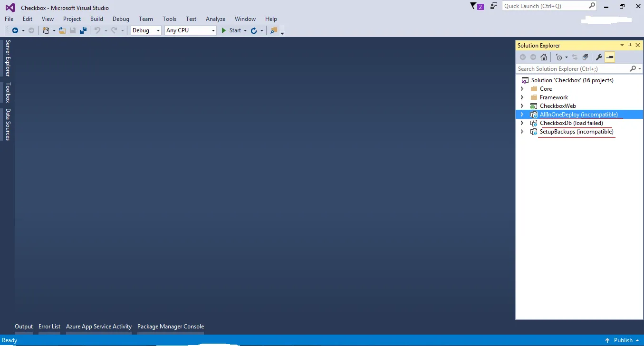Open the Pending Changes Filter dropdown arrow
This screenshot has height=346, width=644.
[x=566, y=57]
